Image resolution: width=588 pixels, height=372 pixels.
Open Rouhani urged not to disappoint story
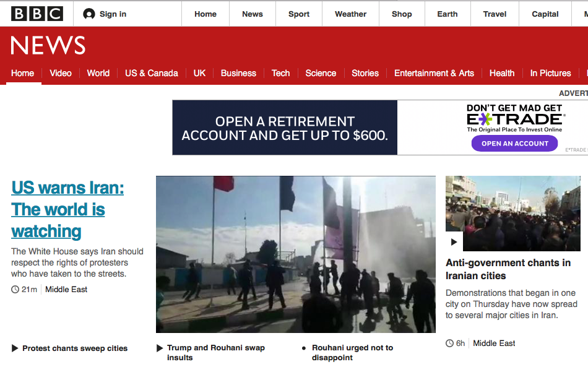[353, 352]
